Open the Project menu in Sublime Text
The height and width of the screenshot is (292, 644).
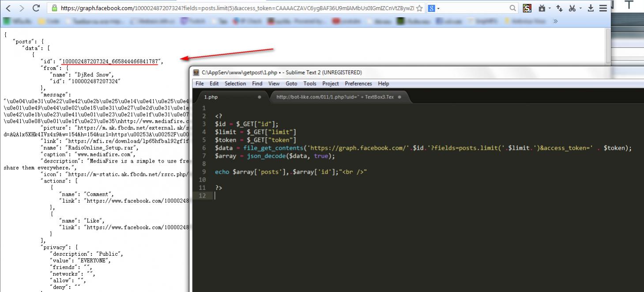point(331,83)
